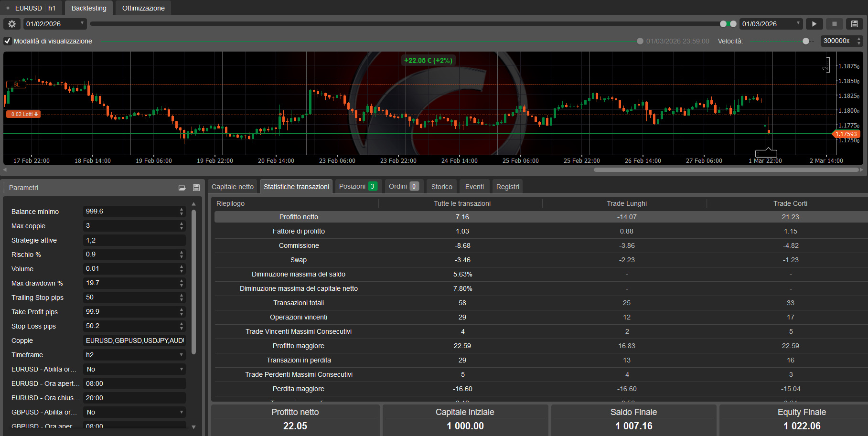Screen dimensions: 868x436
Task: Open the start date 01/02/2026 dropdown
Action: (x=82, y=23)
